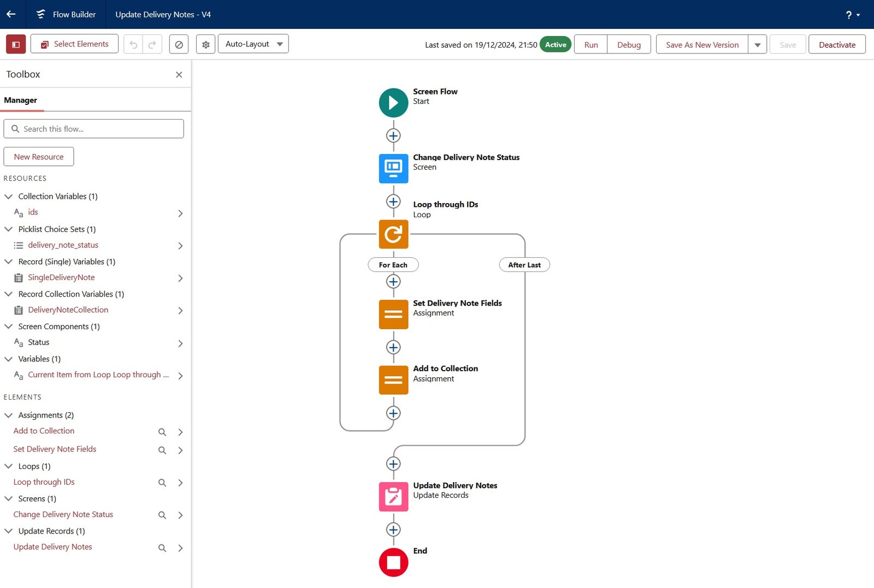The height and width of the screenshot is (588, 874).
Task: Click the Set Delivery Note Fields assignment icon
Action: (x=393, y=314)
